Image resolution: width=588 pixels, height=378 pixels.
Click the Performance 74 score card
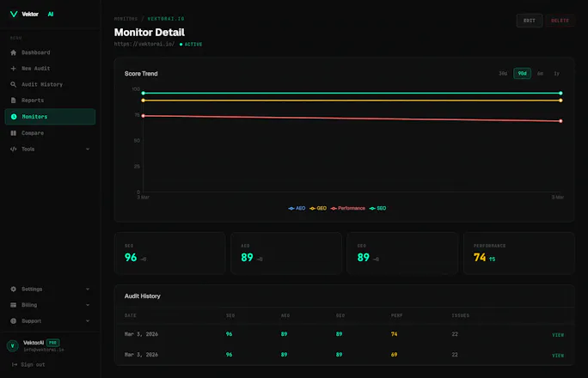519,253
